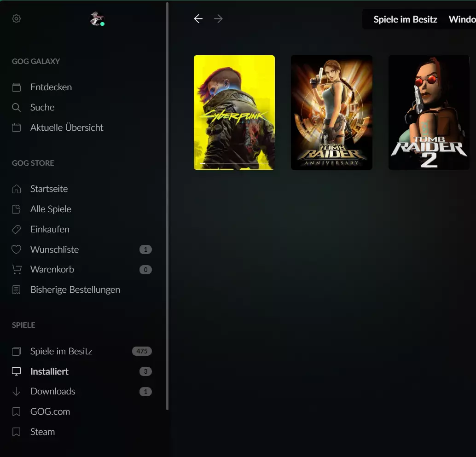Screen dimensions: 476x457
Task: Click the Installiert monitor icon
Action: (x=17, y=371)
